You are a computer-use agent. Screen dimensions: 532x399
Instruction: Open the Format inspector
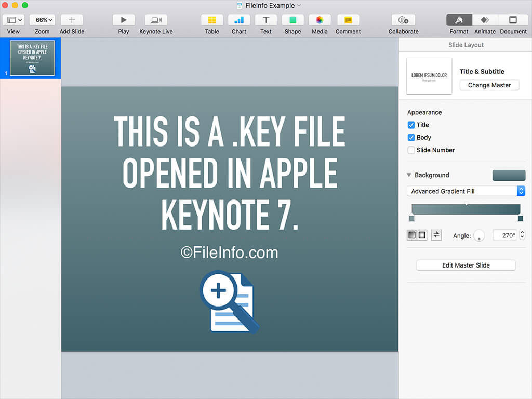pos(459,20)
